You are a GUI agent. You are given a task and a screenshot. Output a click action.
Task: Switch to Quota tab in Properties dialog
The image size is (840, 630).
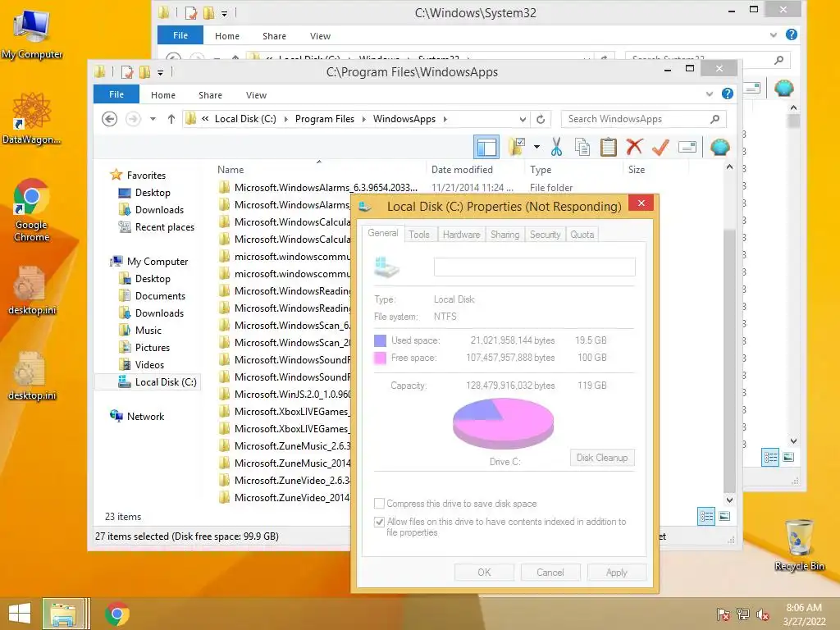(582, 235)
